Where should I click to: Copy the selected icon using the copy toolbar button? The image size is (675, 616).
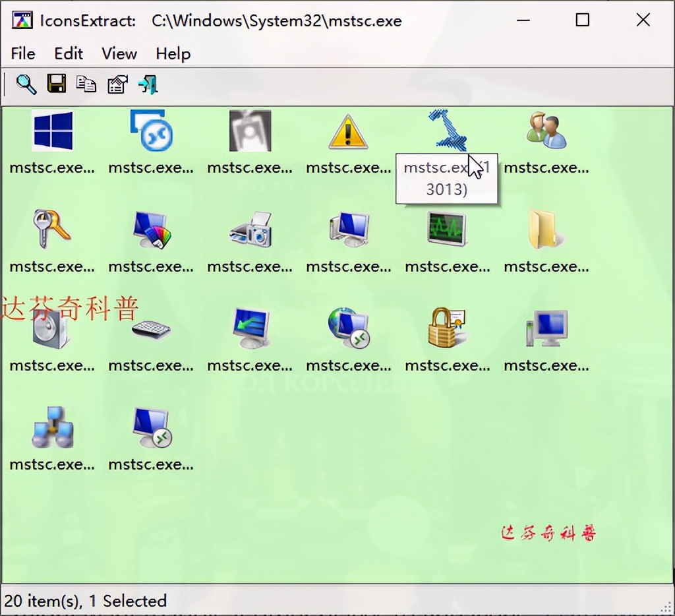coord(86,84)
